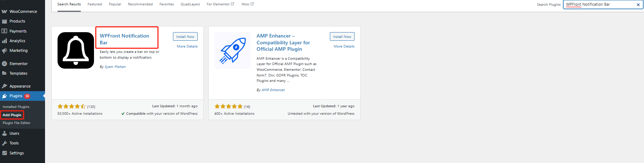Click the Elementor sidebar icon

click(4, 64)
